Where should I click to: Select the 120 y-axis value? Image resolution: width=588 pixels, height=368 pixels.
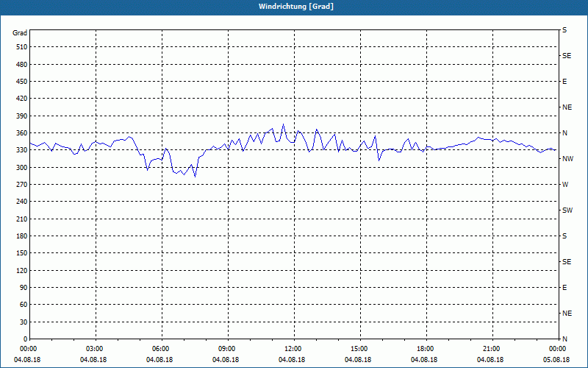[x=21, y=270]
